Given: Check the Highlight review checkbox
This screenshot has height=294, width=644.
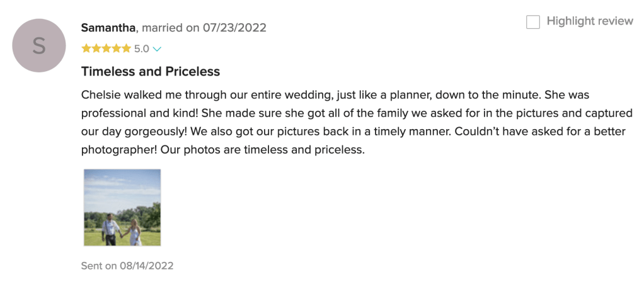Looking at the screenshot, I should [x=533, y=22].
